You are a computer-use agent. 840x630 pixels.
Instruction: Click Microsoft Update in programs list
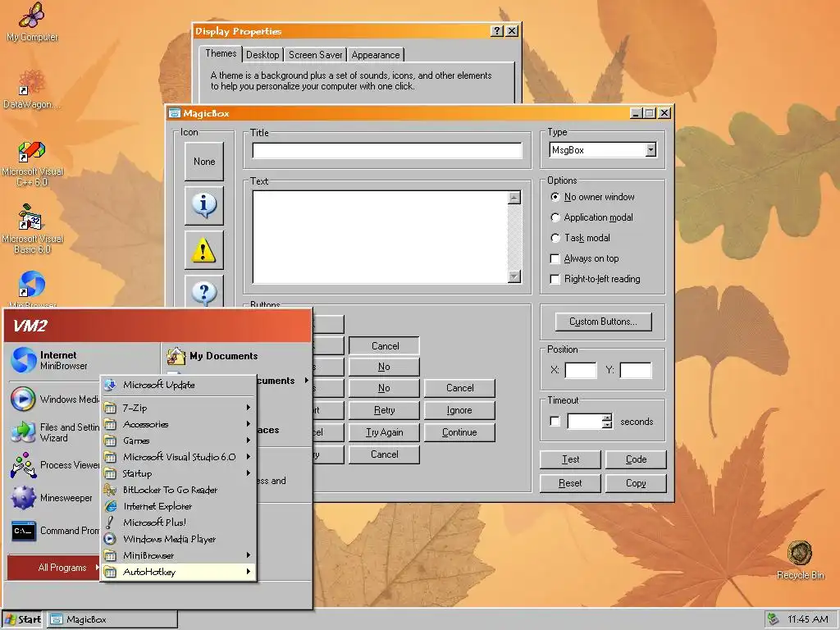pyautogui.click(x=178, y=385)
